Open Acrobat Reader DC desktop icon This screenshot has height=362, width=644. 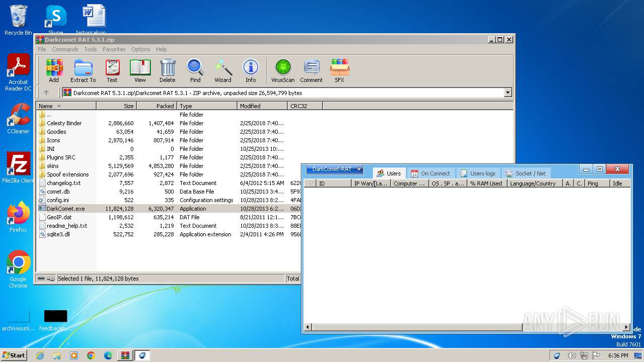pyautogui.click(x=18, y=72)
